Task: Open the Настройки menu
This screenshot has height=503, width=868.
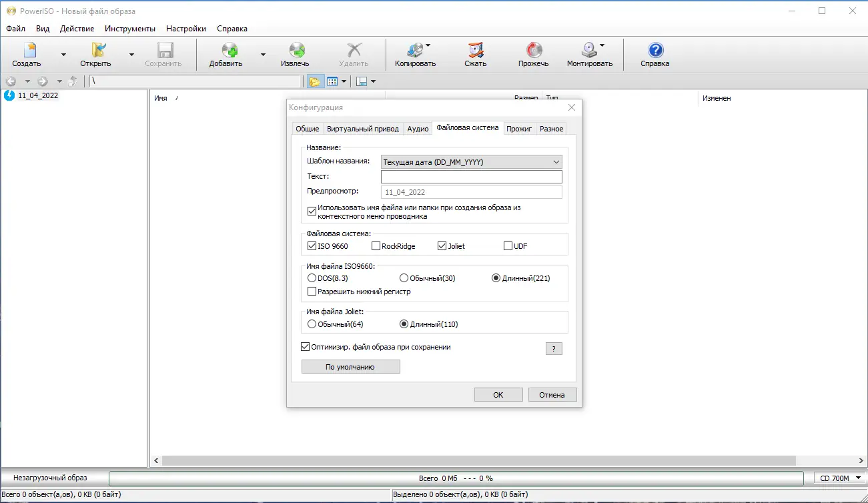Action: pos(186,29)
